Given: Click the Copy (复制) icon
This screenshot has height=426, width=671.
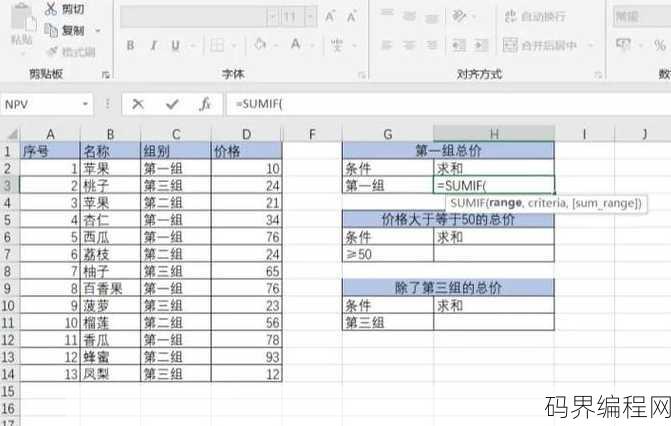Looking at the screenshot, I should click(51, 30).
